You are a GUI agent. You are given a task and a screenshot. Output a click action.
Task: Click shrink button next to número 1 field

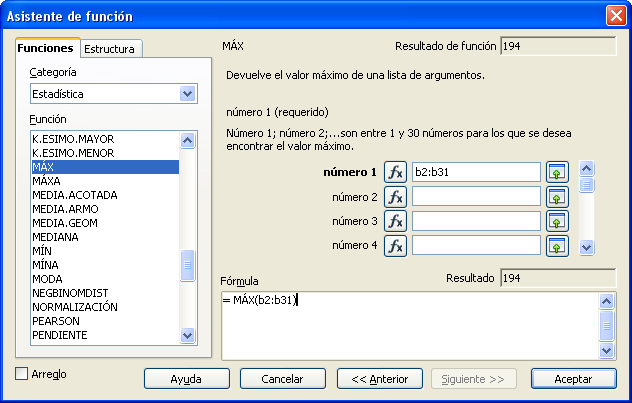pos(557,172)
